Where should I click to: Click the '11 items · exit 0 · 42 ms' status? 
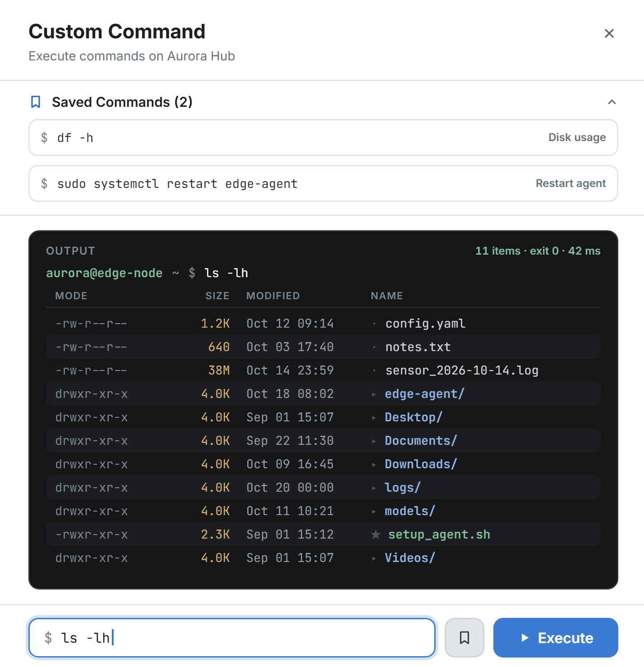(x=538, y=251)
